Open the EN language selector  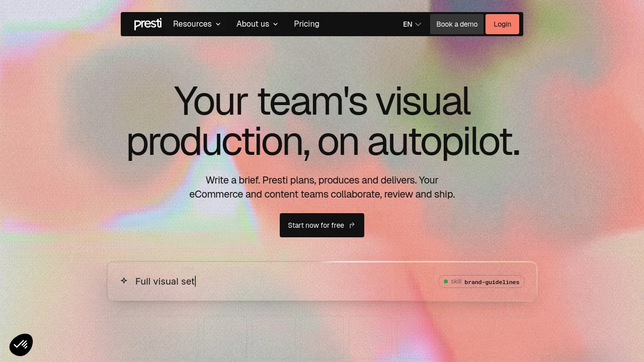coord(412,24)
